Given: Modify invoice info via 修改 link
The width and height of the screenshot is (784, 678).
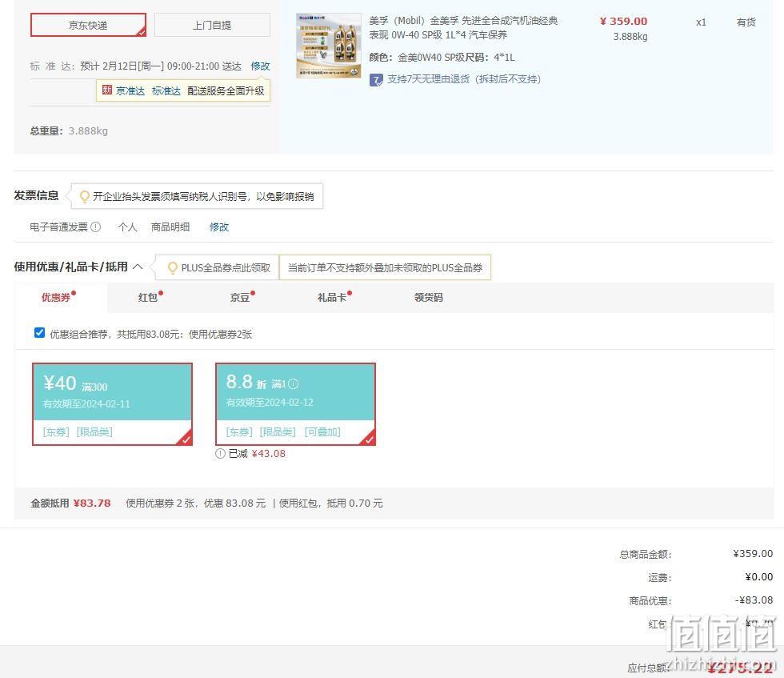Looking at the screenshot, I should (x=219, y=227).
